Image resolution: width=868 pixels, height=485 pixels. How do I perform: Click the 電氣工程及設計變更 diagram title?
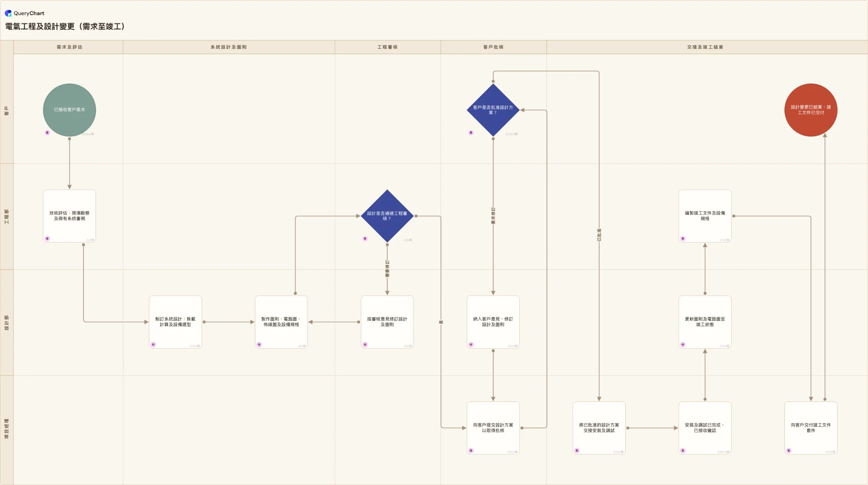(x=65, y=26)
